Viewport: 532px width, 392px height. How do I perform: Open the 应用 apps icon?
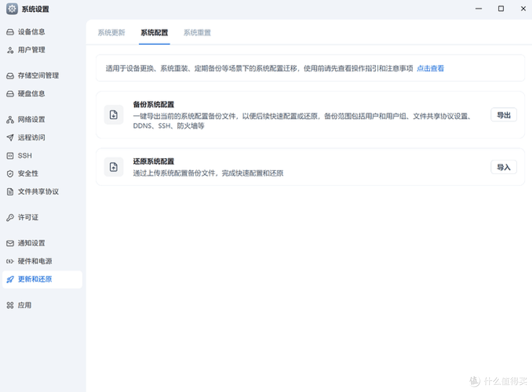10,305
